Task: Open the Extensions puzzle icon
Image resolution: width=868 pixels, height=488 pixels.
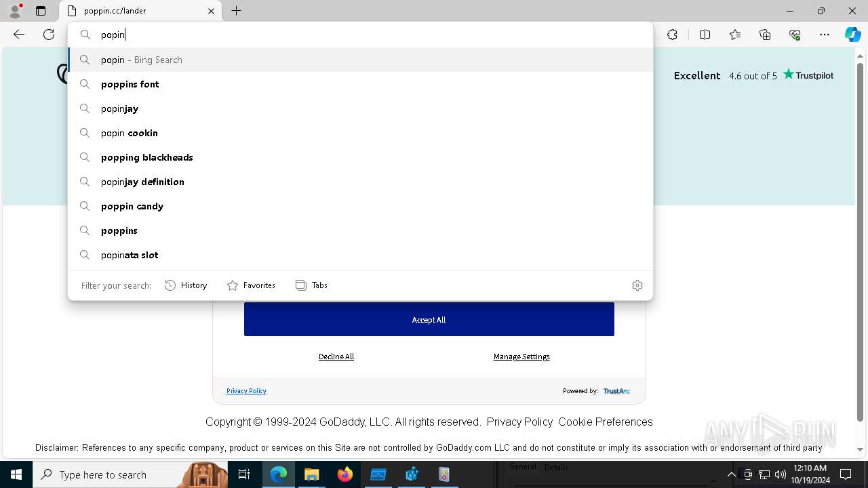Action: (x=672, y=35)
